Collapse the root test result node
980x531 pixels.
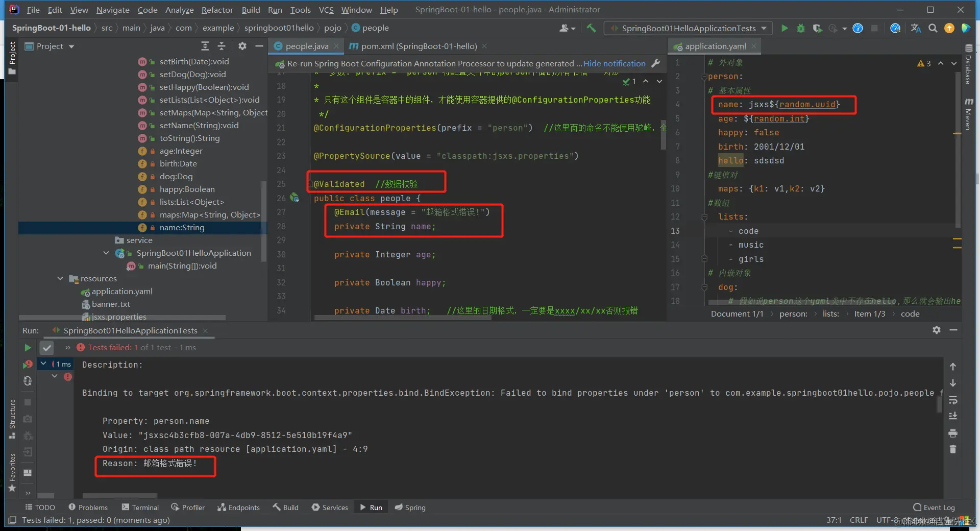click(44, 364)
